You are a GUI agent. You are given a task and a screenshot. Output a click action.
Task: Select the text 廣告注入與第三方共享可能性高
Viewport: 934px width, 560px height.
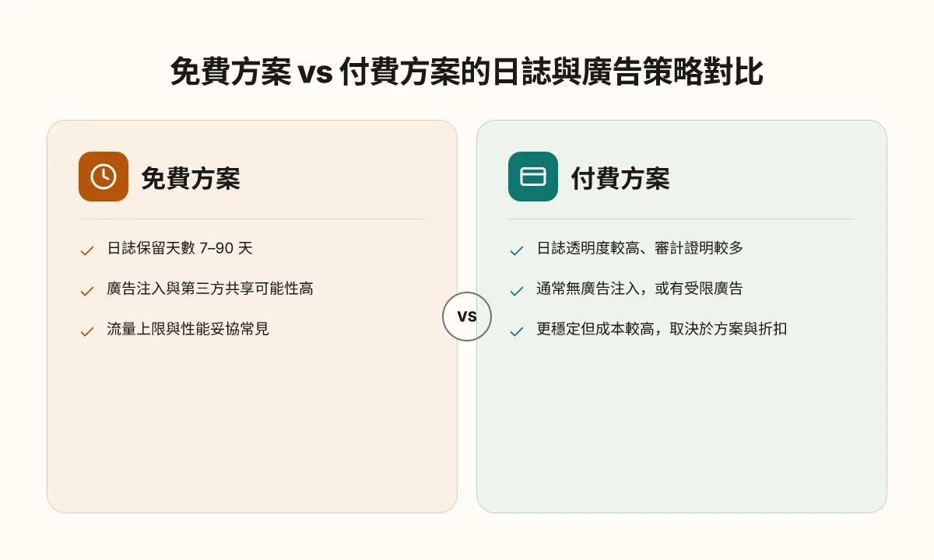pyautogui.click(x=210, y=289)
